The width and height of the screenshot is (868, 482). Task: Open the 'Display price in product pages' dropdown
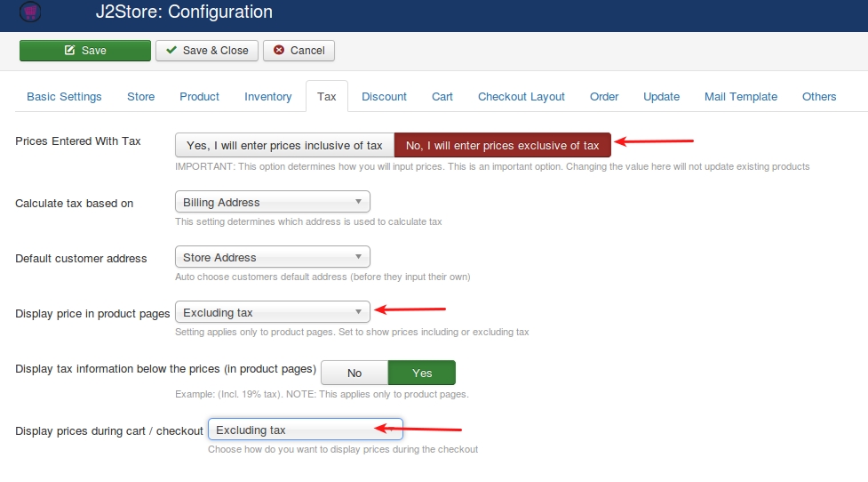[x=273, y=312]
